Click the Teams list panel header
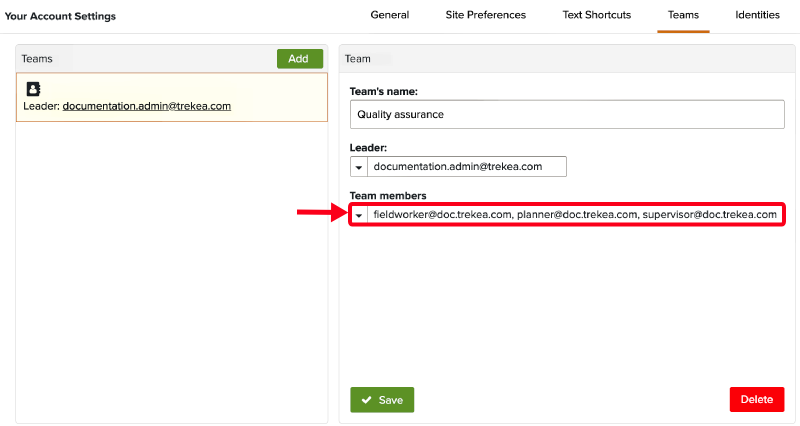 [x=140, y=59]
